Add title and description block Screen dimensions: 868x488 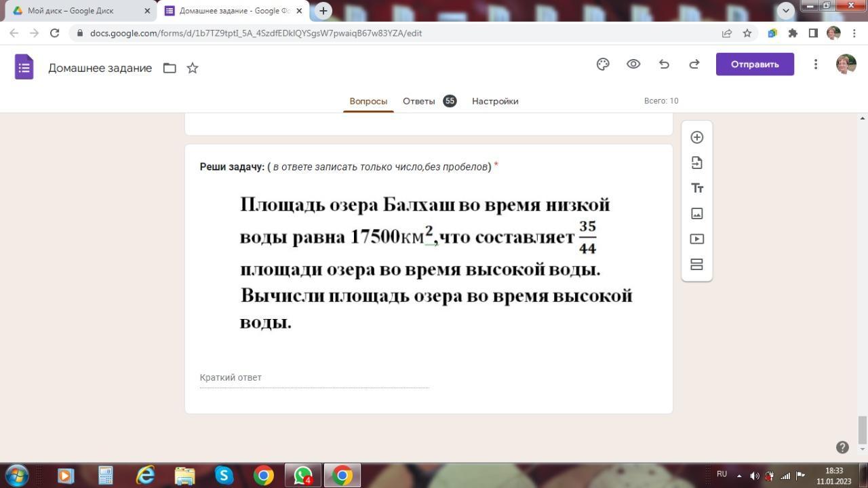696,188
